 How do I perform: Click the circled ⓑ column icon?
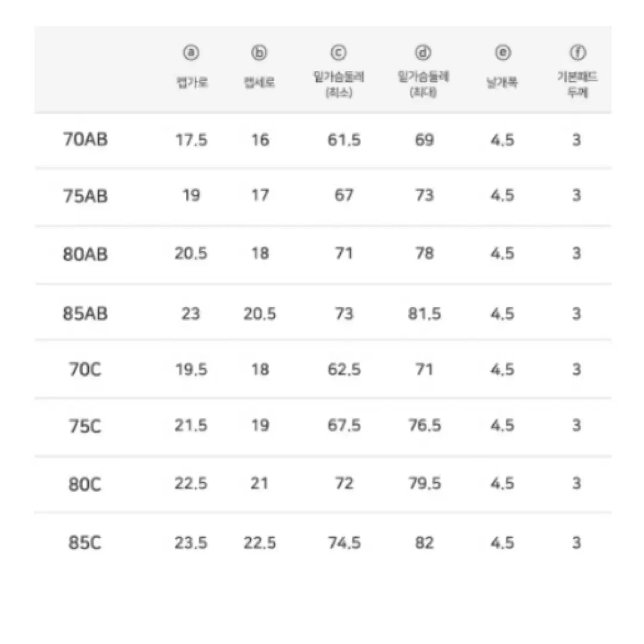click(x=259, y=52)
